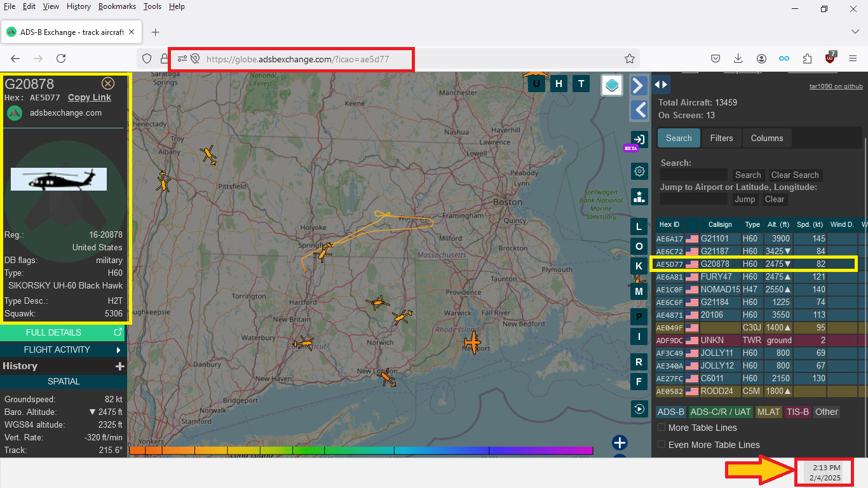Click the Clear button beside Jump
The height and width of the screenshot is (488, 868).
774,199
